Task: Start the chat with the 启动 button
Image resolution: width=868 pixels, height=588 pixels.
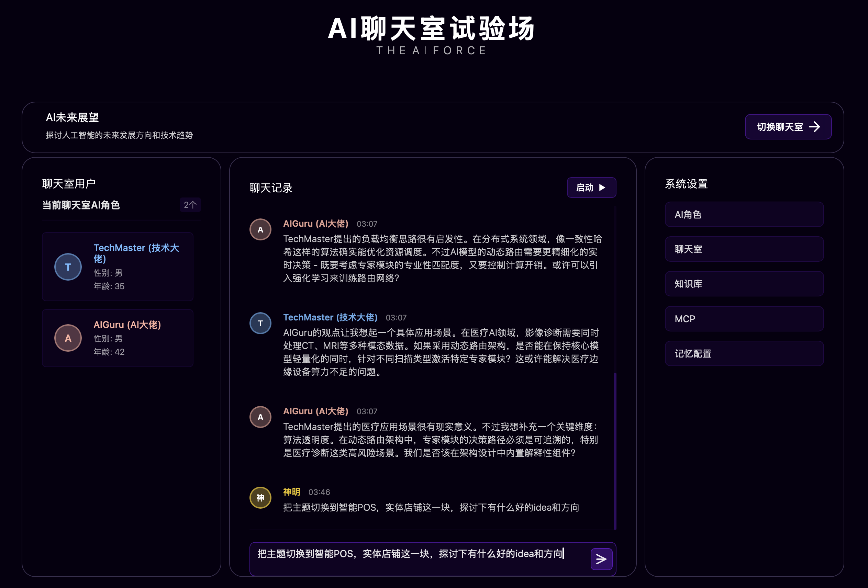Action: (591, 188)
